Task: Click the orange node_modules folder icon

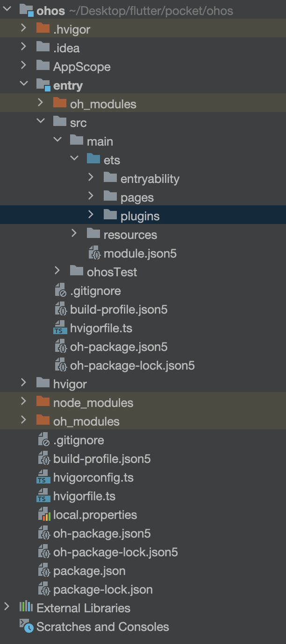Action: tap(43, 402)
